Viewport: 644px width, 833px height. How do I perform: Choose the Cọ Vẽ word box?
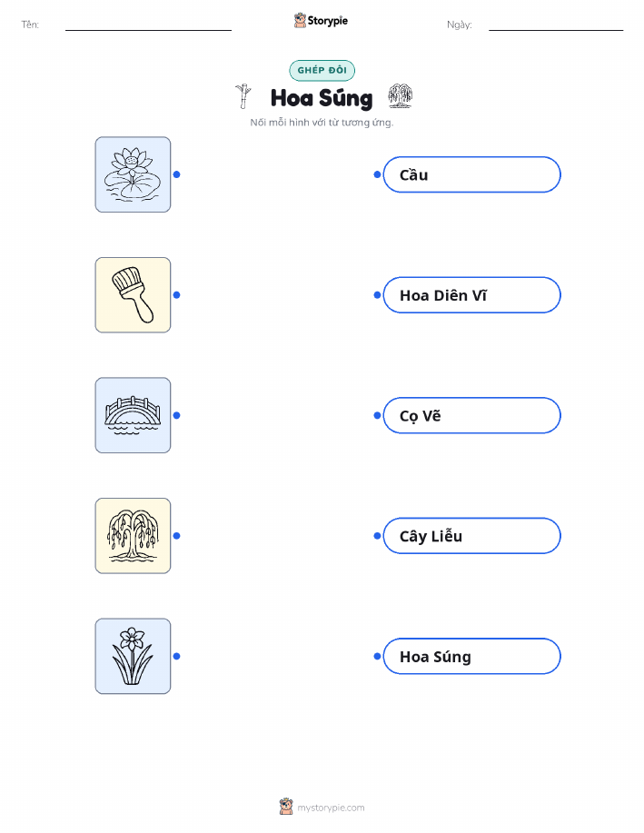[471, 415]
